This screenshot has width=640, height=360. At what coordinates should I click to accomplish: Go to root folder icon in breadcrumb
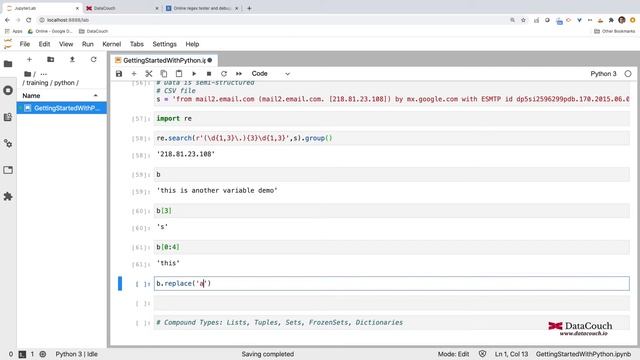[x=27, y=74]
